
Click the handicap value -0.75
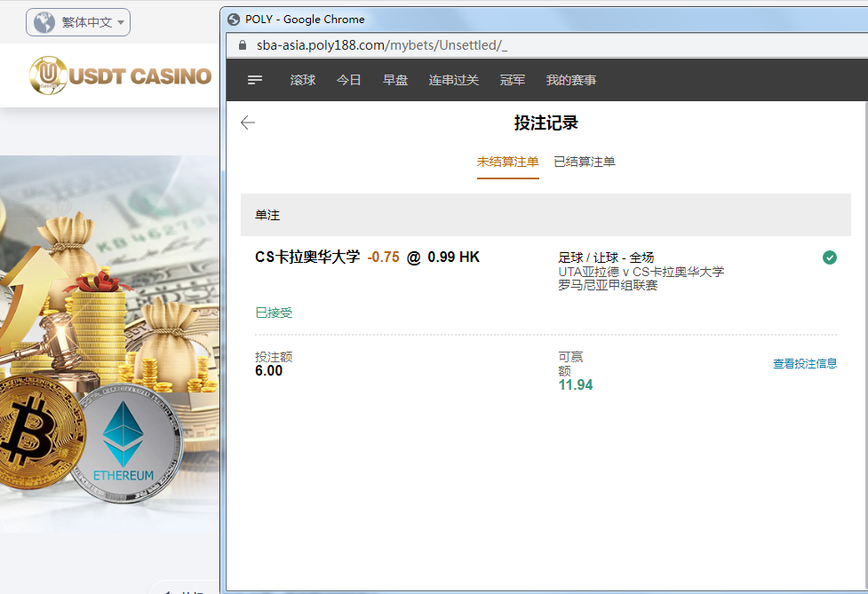coord(383,257)
